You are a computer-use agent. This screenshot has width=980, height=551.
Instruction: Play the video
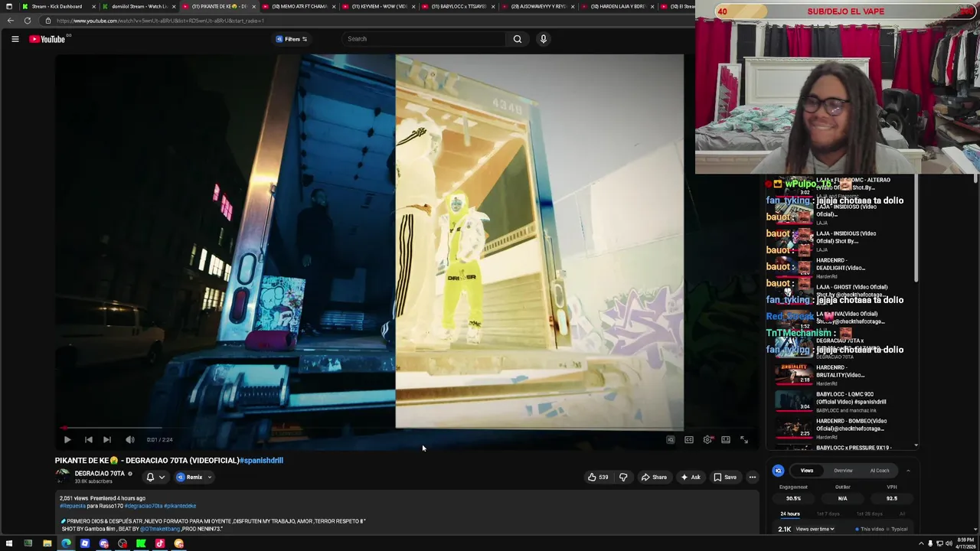(67, 440)
